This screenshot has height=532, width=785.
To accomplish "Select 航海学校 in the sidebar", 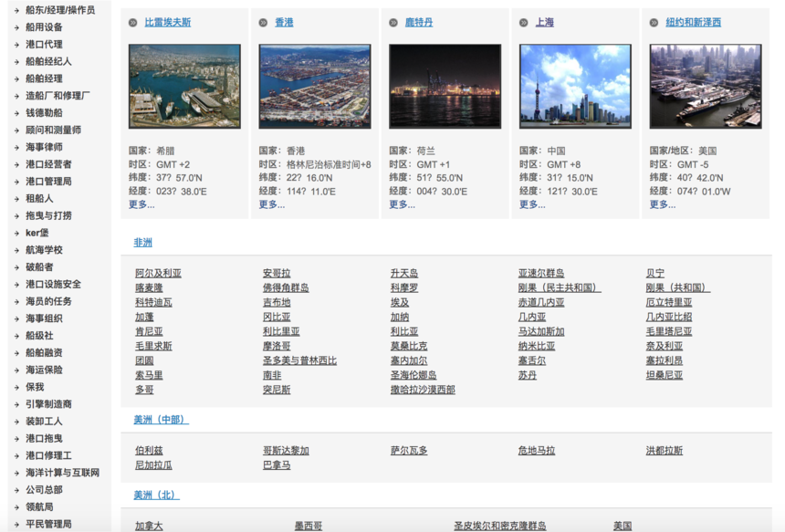I will click(44, 250).
